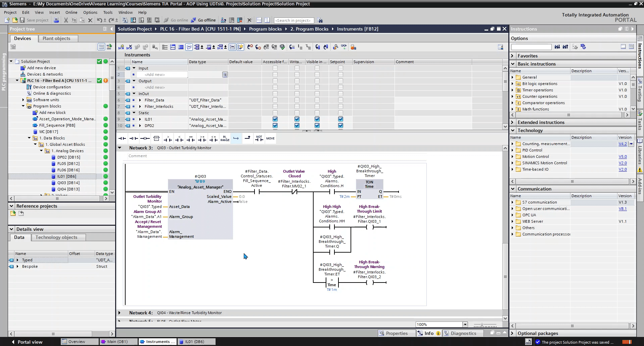Insert the IN_RANGE comparator

tap(225, 138)
